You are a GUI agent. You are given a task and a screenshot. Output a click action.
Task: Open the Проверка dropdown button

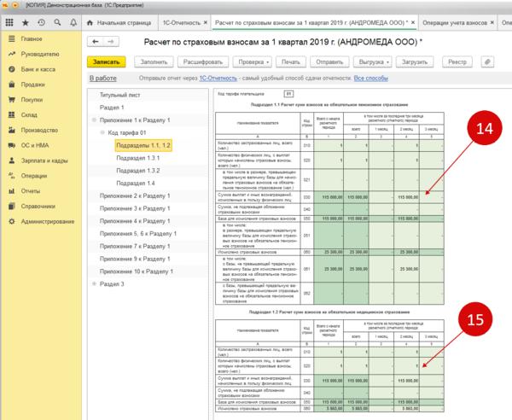tap(252, 61)
